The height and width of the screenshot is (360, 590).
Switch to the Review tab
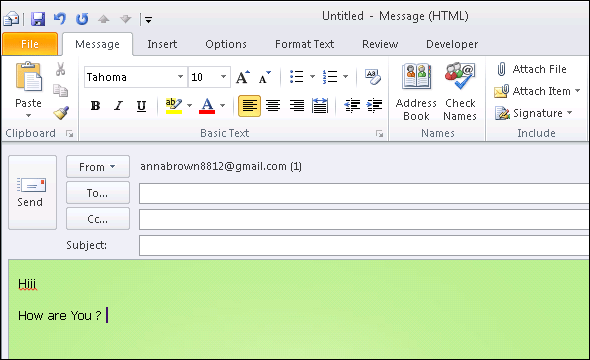380,44
